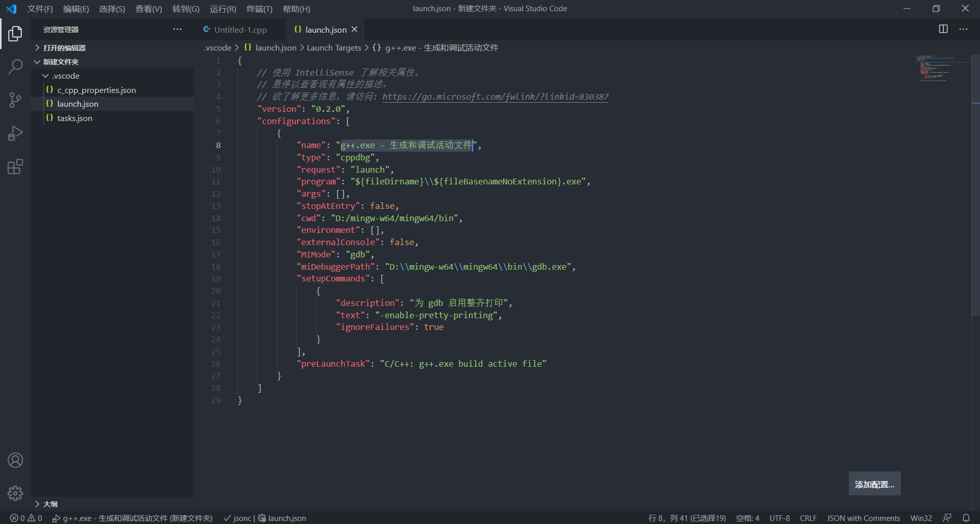Open c_cpp_properties.json in explorer
980x524 pixels.
click(112, 90)
